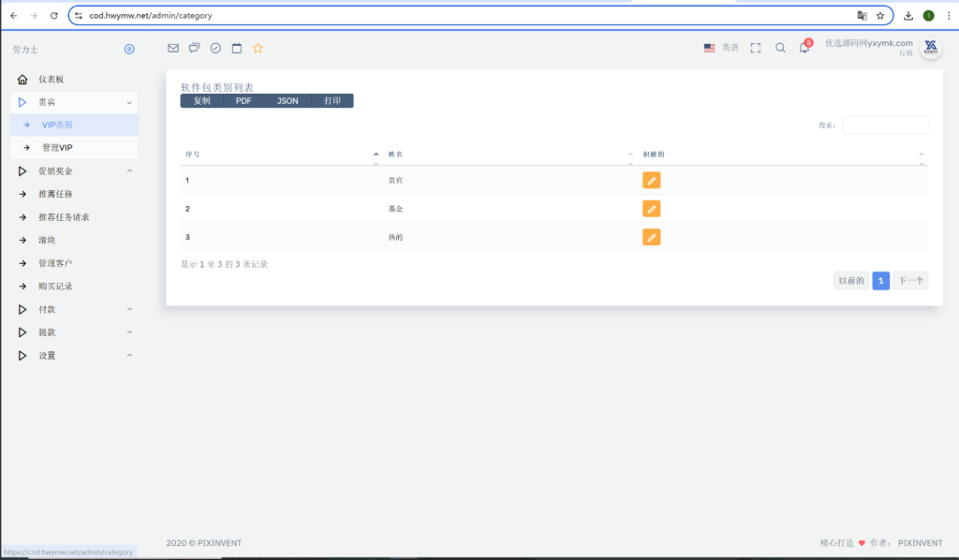Click the 打印 print button
The height and width of the screenshot is (560, 959).
pyautogui.click(x=332, y=101)
